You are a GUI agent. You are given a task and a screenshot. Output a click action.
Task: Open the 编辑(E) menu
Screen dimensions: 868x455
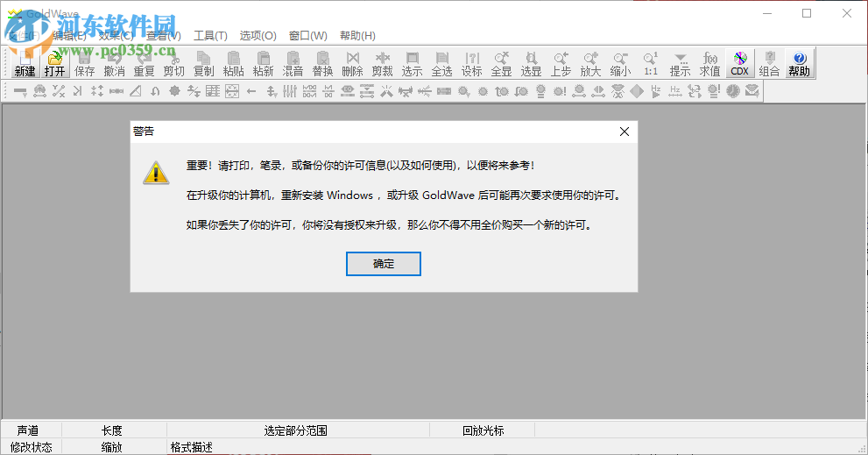point(69,35)
